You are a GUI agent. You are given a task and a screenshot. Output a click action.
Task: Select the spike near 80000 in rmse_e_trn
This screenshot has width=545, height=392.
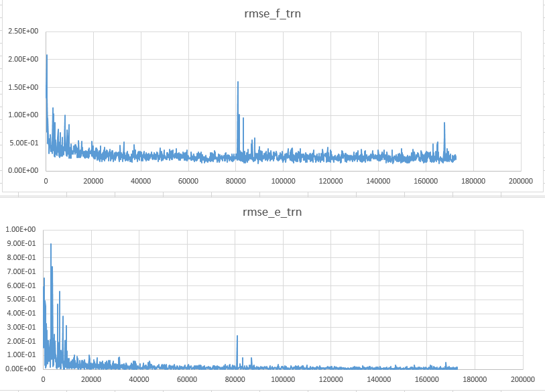tap(237, 351)
